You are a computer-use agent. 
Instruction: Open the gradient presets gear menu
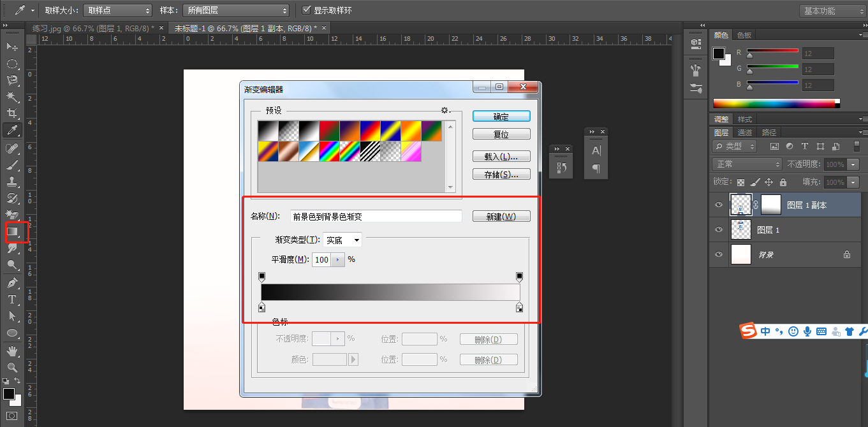pos(446,110)
